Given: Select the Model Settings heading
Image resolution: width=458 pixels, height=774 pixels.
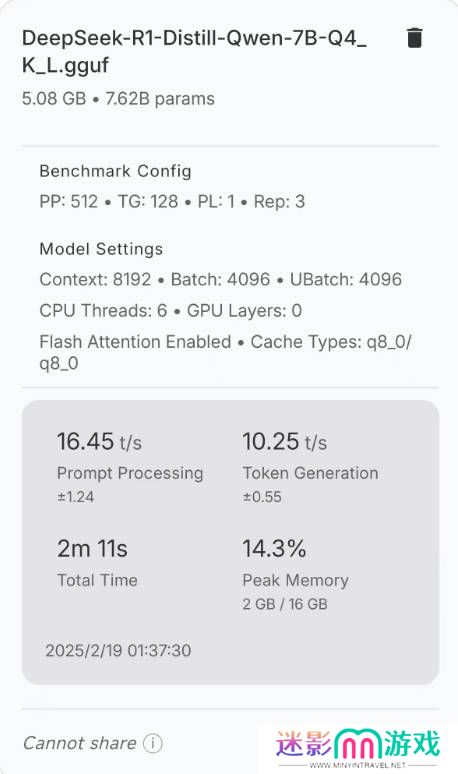Looking at the screenshot, I should (x=101, y=249).
